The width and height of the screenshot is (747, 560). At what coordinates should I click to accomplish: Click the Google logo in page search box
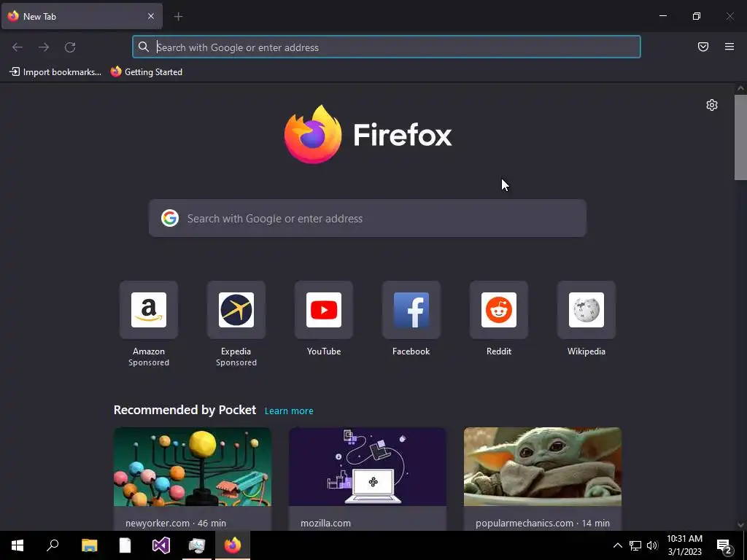169,218
